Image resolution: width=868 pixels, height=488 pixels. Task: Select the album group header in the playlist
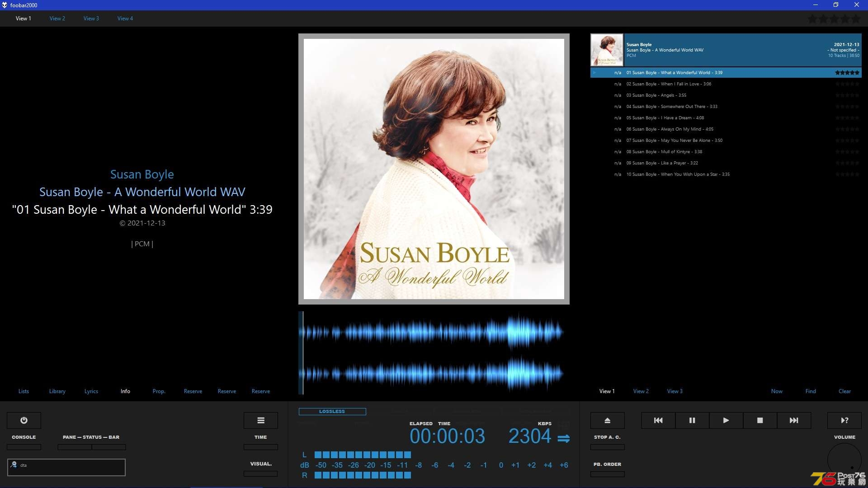click(726, 50)
